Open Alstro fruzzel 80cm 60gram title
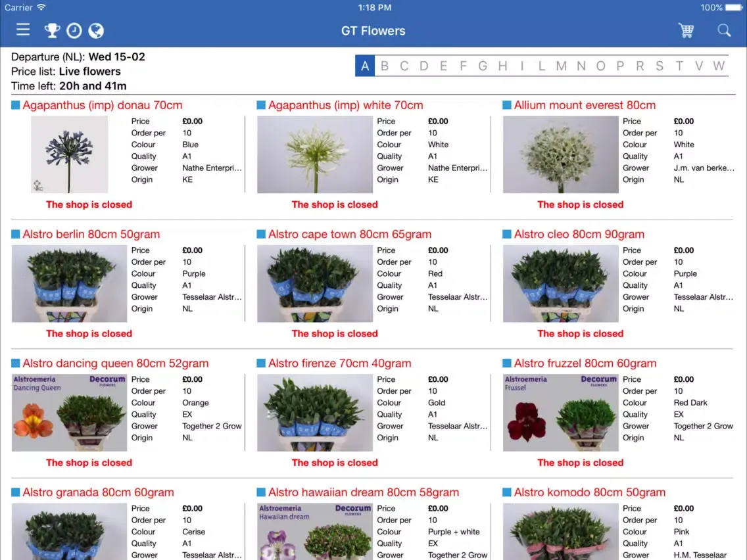 click(585, 363)
